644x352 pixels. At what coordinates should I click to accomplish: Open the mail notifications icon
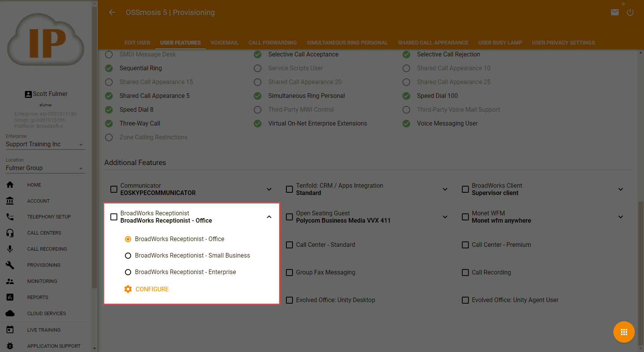click(614, 13)
